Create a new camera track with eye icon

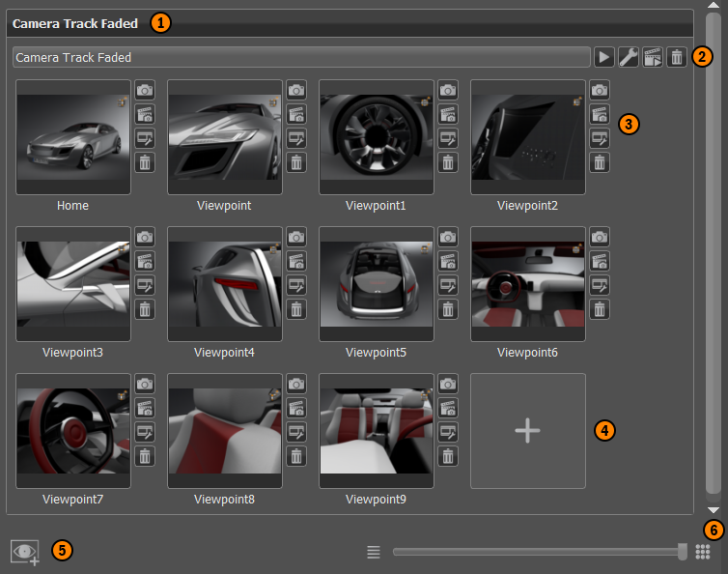click(x=24, y=552)
